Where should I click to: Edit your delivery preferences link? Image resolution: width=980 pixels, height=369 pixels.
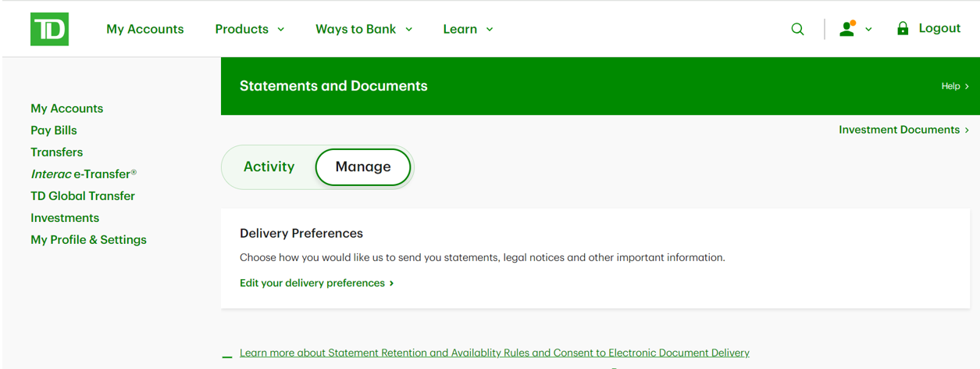click(316, 283)
